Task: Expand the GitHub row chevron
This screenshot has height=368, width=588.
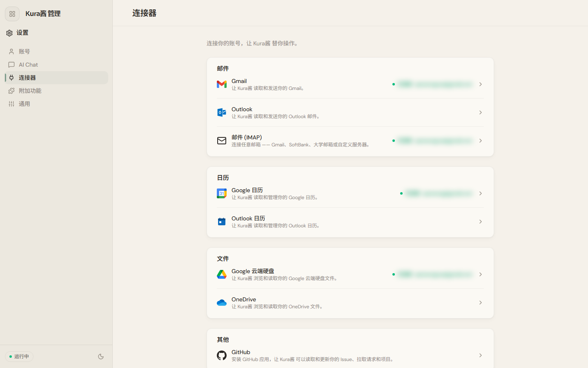Action: tap(481, 355)
